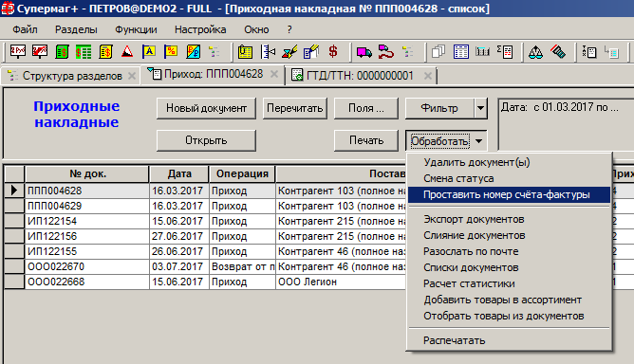
Task: Open the Разделы menu
Action: pos(76,29)
